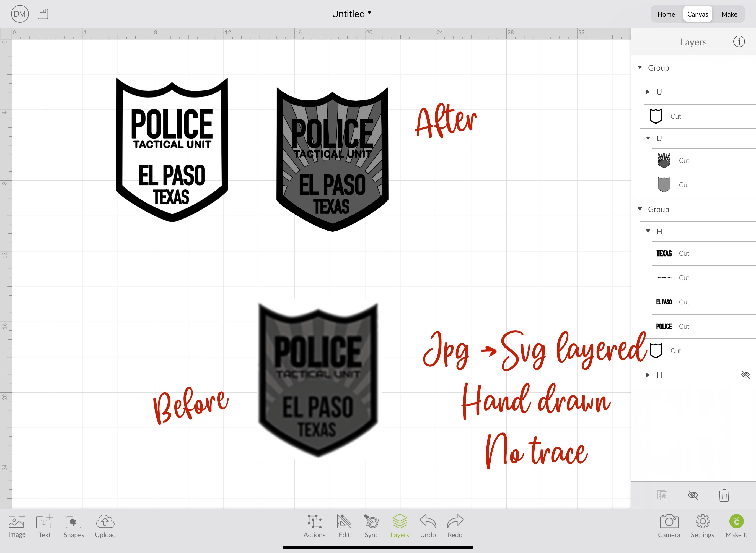Open the Shapes tool

pyautogui.click(x=74, y=526)
